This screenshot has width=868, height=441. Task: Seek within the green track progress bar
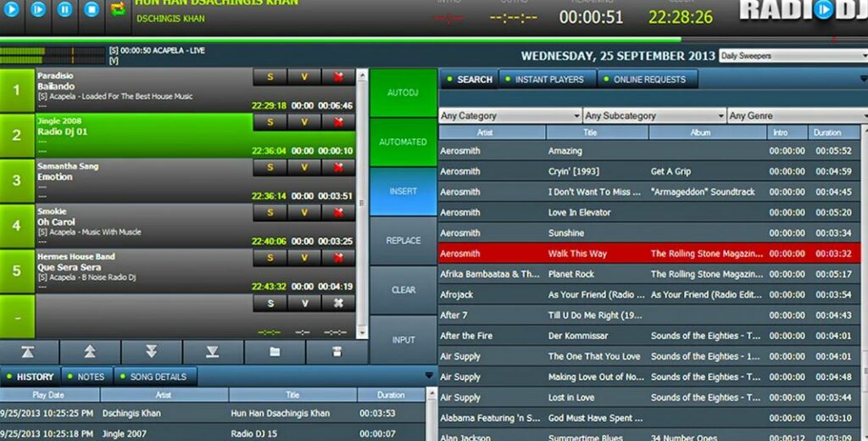[x=341, y=39]
